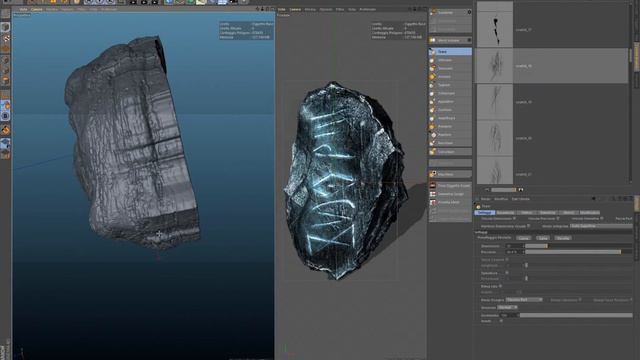Open Vista menu of right viewport

tap(282, 9)
